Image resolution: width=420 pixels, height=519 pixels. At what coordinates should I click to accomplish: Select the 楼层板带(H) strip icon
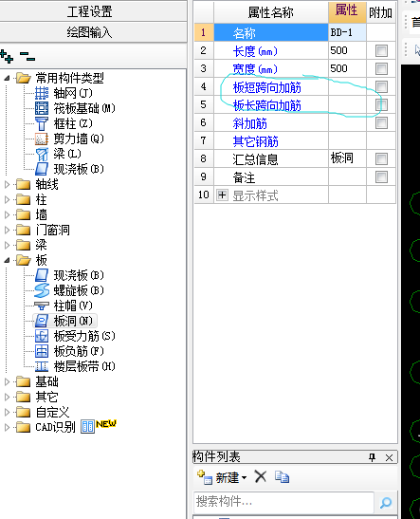pos(42,366)
